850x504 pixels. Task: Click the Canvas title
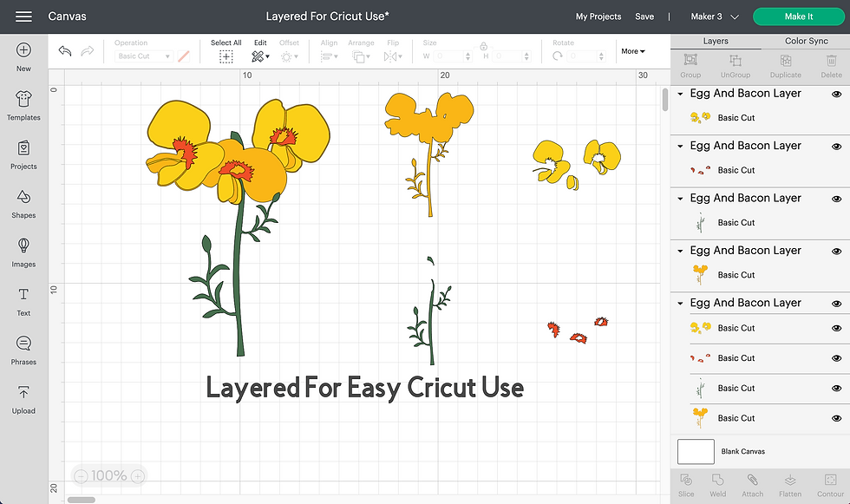tap(68, 16)
